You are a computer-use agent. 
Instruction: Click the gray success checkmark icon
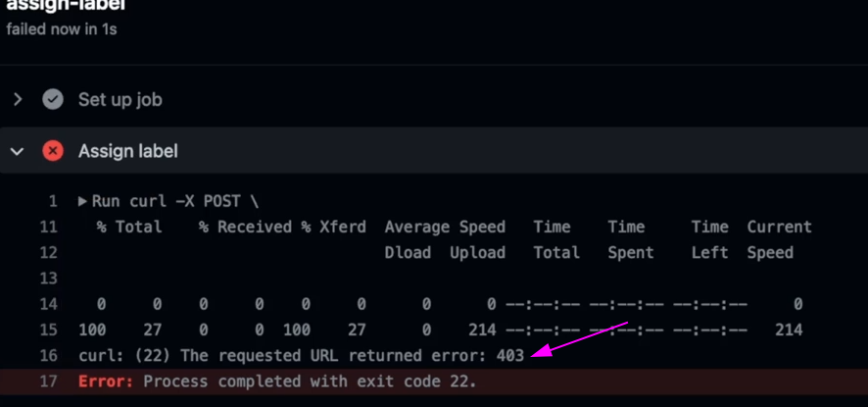(53, 99)
